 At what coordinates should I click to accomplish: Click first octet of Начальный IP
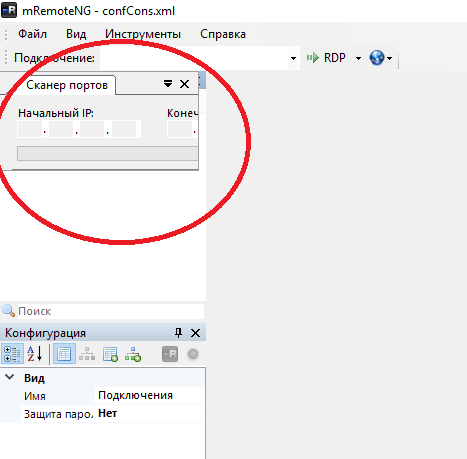tap(30, 129)
